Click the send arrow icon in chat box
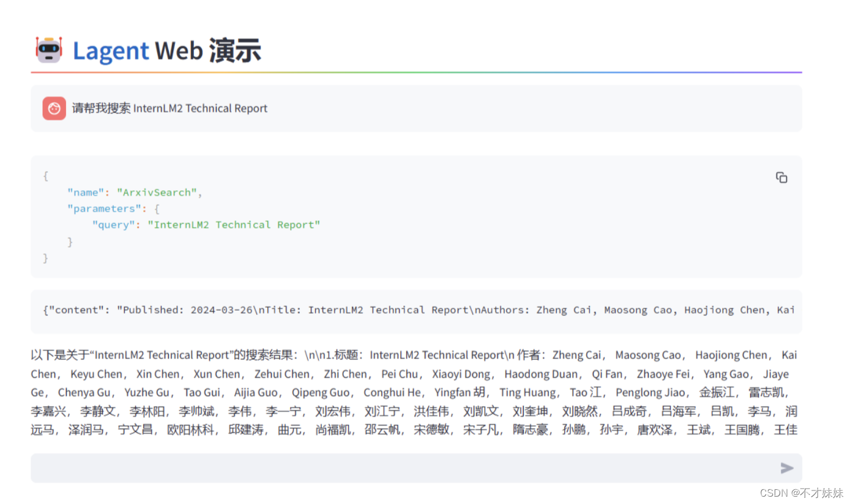The height and width of the screenshot is (504, 853). (787, 468)
